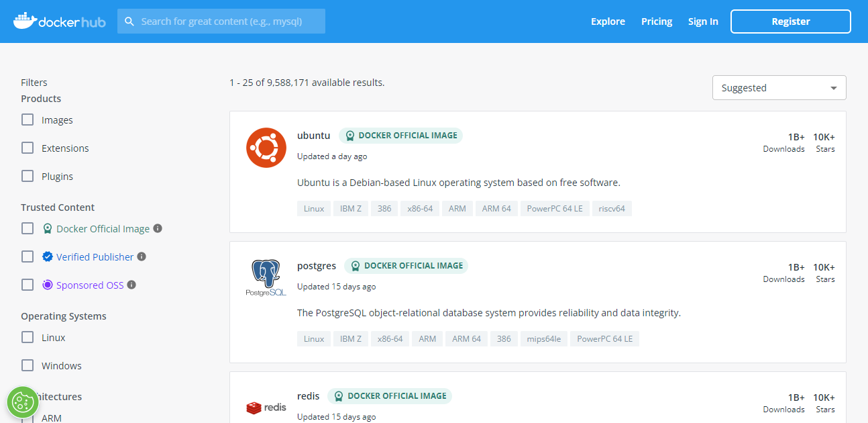
Task: Check the Linux operating system filter
Action: (x=27, y=337)
